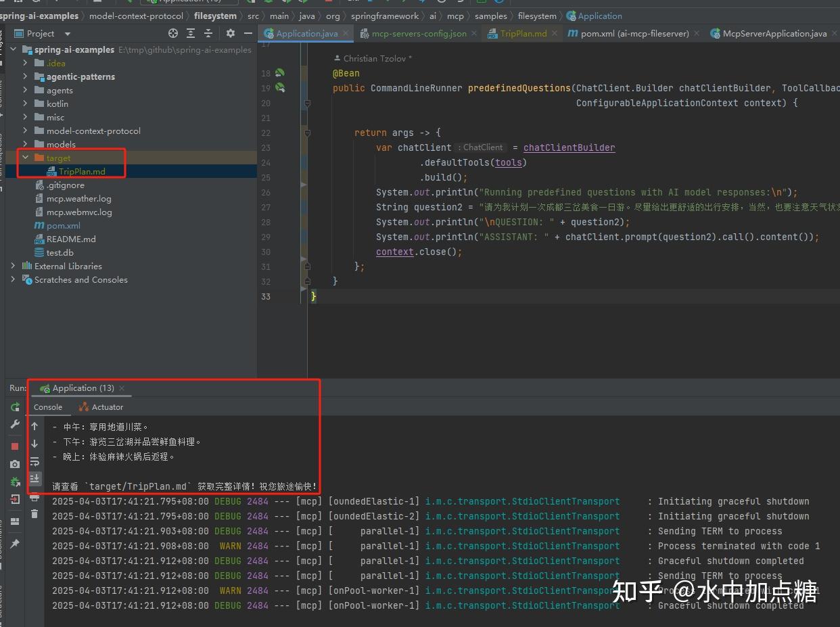Collapse all project tree nodes icon

point(208,33)
